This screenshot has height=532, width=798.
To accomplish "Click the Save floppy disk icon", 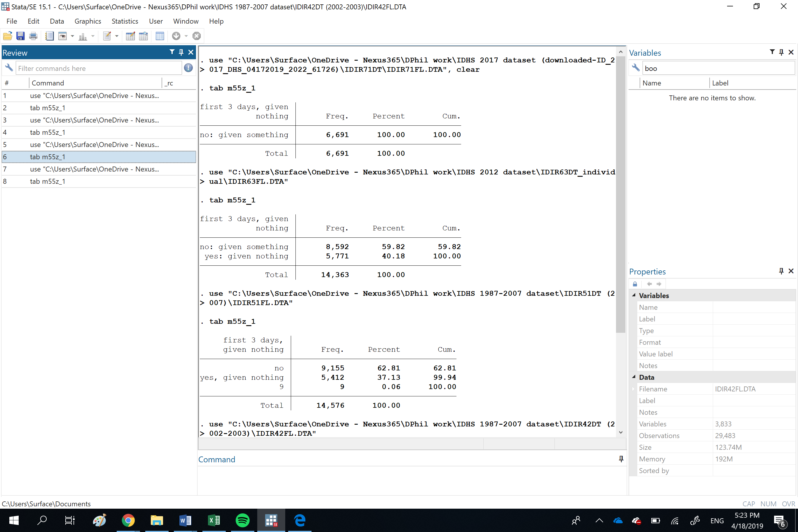I will (x=20, y=36).
